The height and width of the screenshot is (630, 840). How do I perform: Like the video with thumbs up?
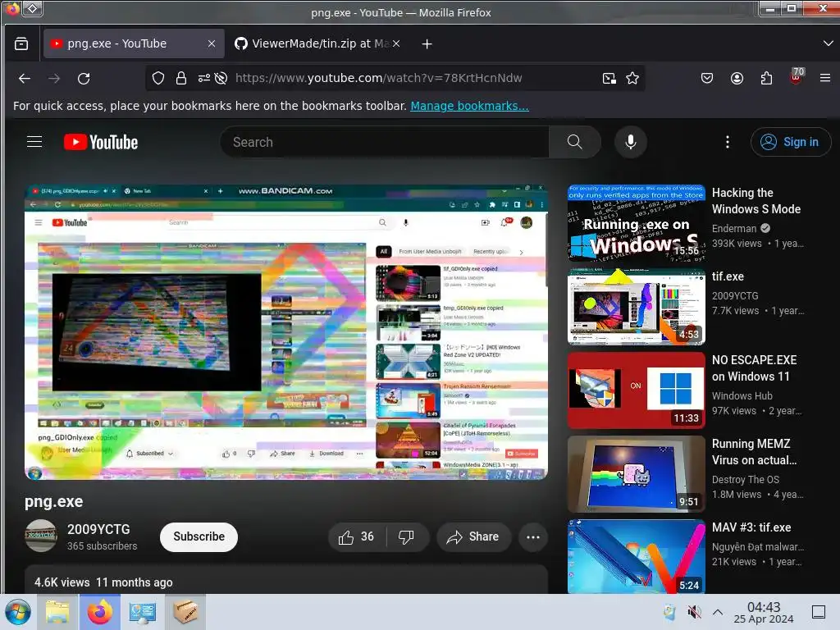(x=357, y=536)
